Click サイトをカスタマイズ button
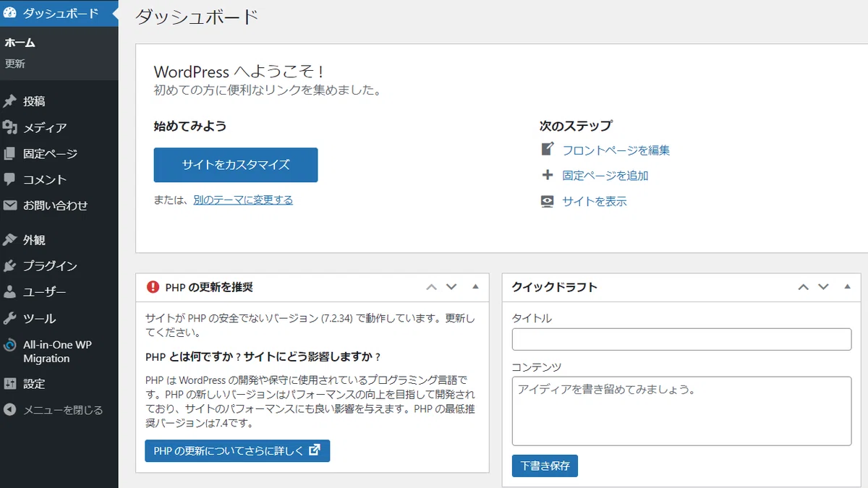The width and height of the screenshot is (868, 488). point(236,165)
